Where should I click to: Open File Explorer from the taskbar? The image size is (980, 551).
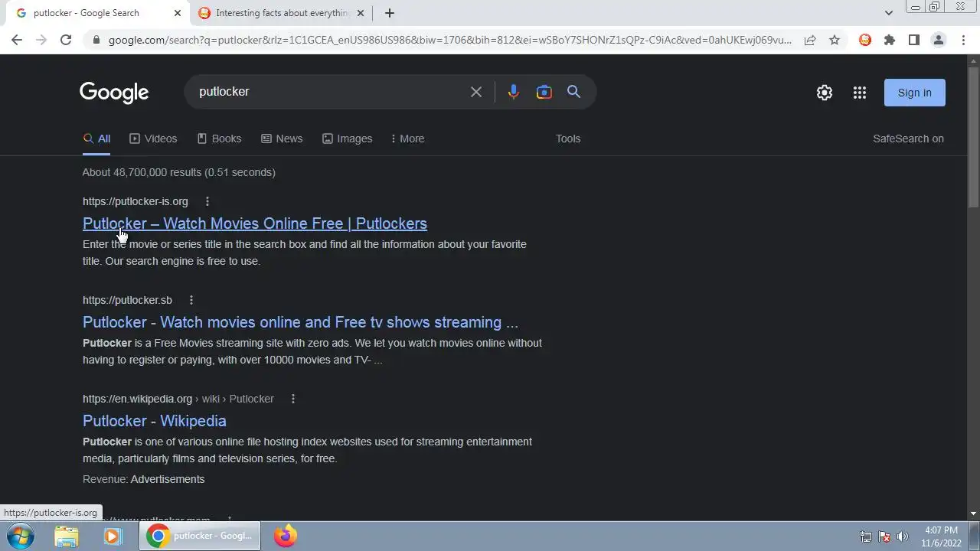click(67, 536)
